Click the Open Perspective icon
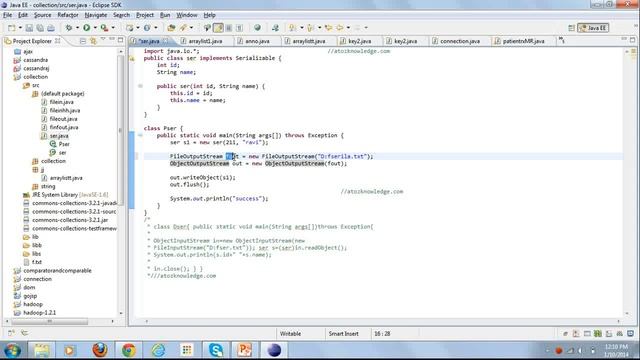The image size is (640, 360). tap(571, 28)
